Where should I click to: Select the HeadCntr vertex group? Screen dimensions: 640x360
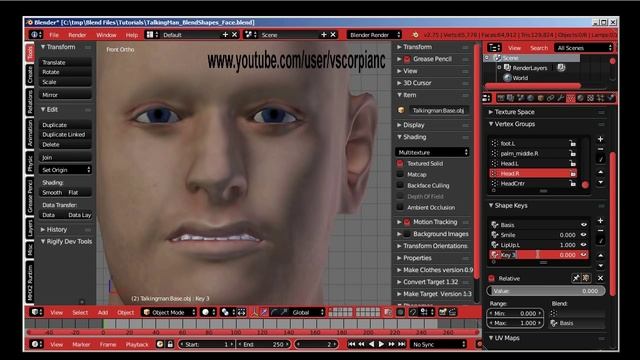[533, 184]
